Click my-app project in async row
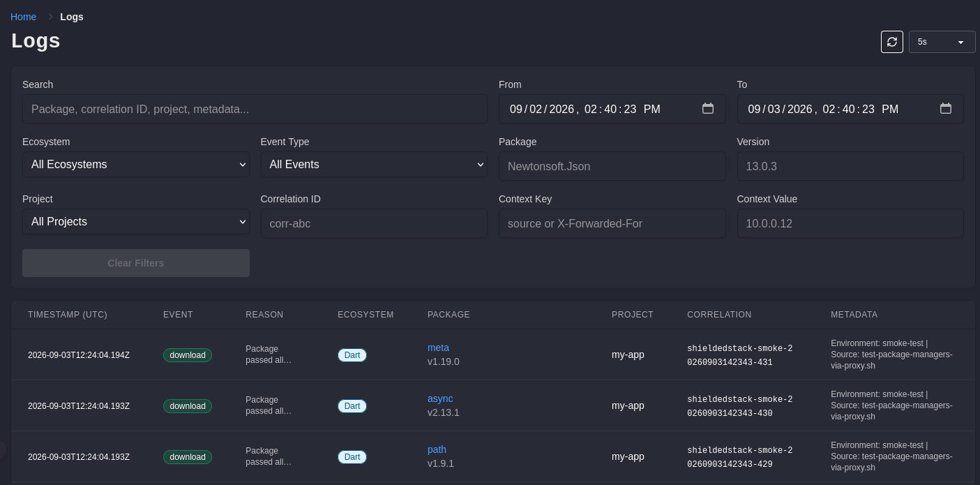 tap(628, 405)
